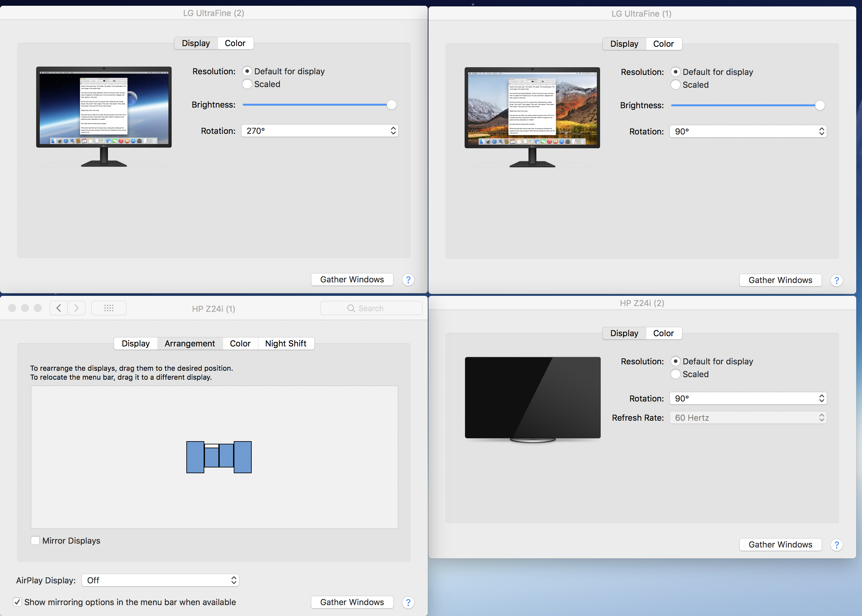
Task: Open help in LG UltraFine (1) window
Action: tap(837, 281)
